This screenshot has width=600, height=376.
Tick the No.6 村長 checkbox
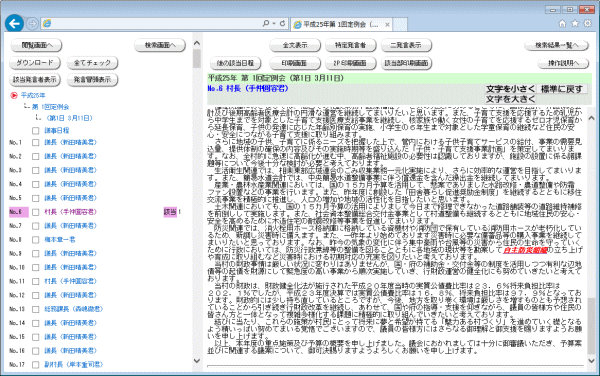tap(36, 212)
